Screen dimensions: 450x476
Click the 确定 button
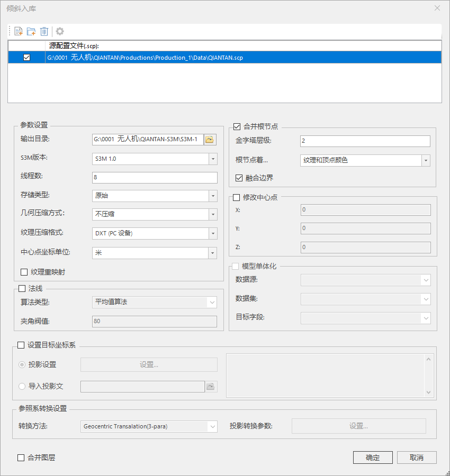(373, 457)
